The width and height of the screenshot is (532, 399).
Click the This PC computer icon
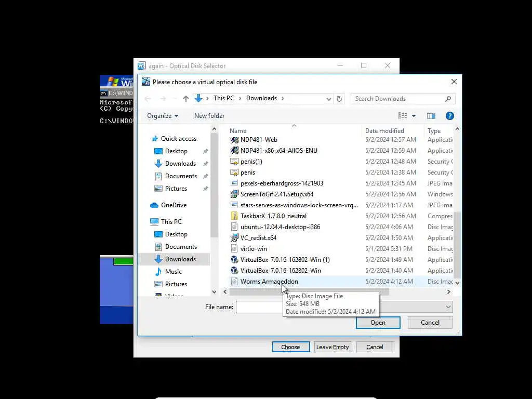click(154, 221)
